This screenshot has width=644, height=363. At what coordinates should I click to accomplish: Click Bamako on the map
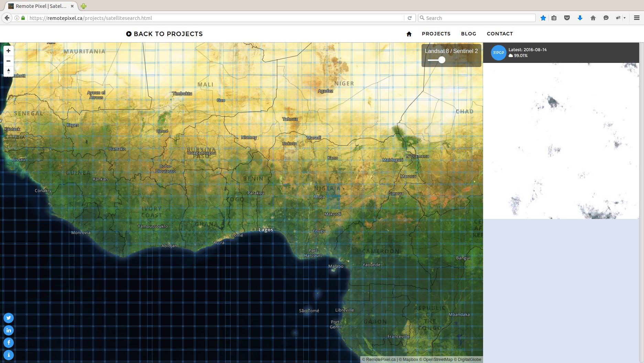pos(117,149)
